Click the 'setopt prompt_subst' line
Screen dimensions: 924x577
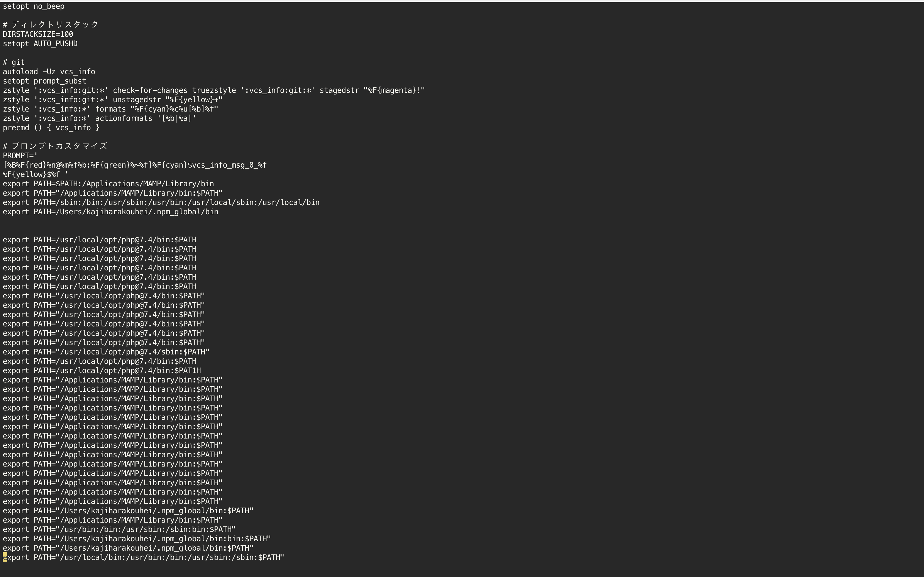click(x=44, y=81)
